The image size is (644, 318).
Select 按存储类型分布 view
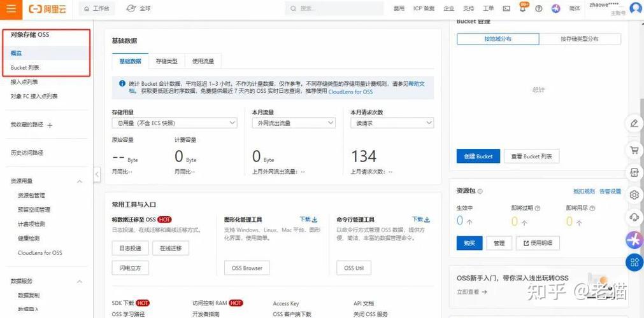click(x=580, y=39)
